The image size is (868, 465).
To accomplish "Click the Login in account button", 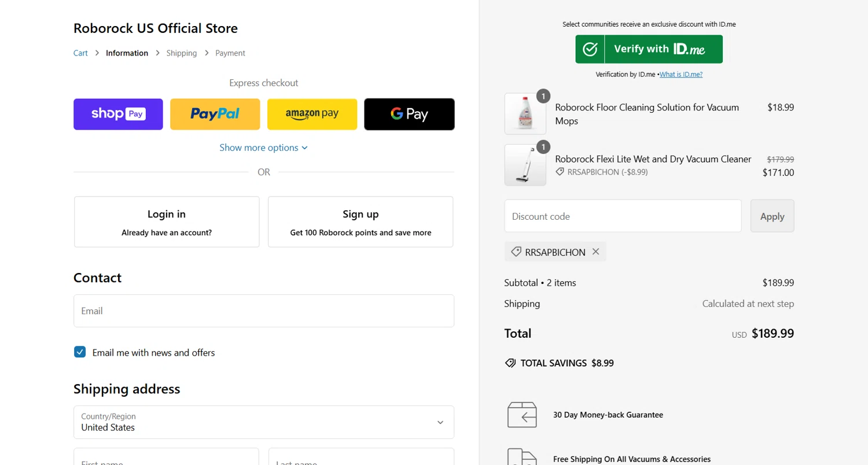I will click(x=167, y=222).
